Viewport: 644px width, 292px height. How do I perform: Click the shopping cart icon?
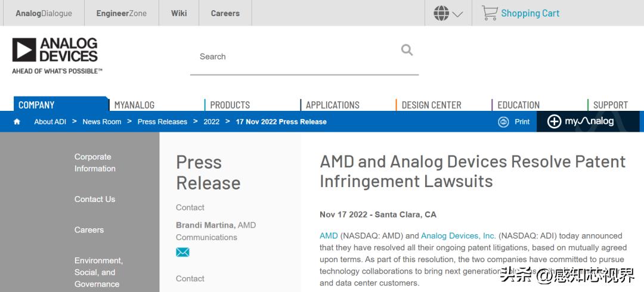click(489, 13)
